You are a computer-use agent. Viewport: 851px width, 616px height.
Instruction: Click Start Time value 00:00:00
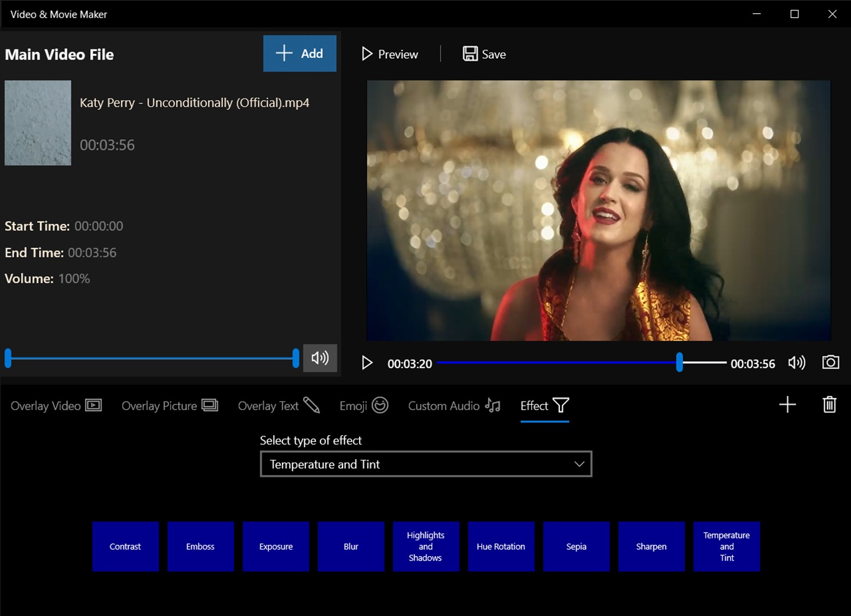pyautogui.click(x=99, y=226)
